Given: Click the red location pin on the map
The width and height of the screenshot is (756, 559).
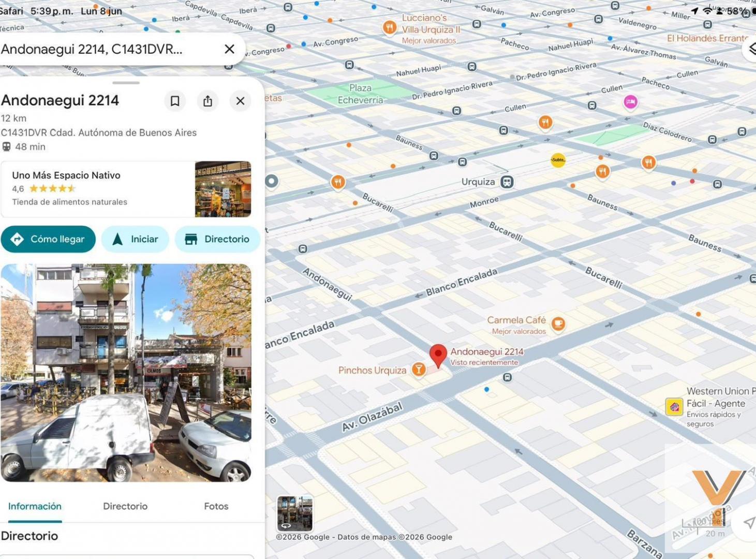Looking at the screenshot, I should [x=438, y=356].
